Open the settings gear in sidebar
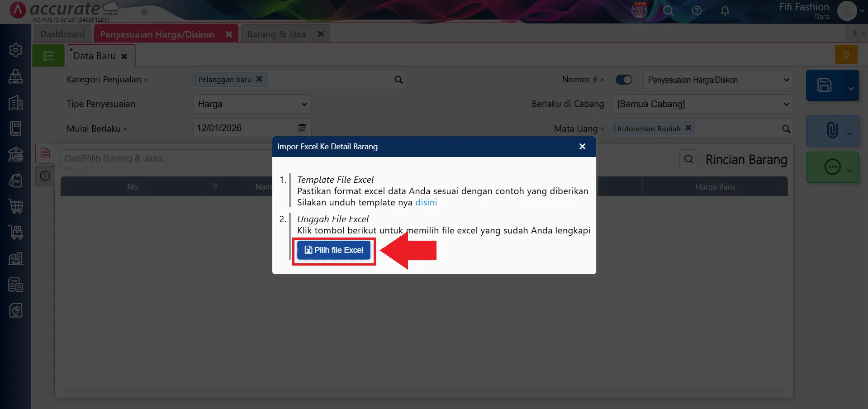Viewport: 868px width, 409px height. [x=16, y=50]
